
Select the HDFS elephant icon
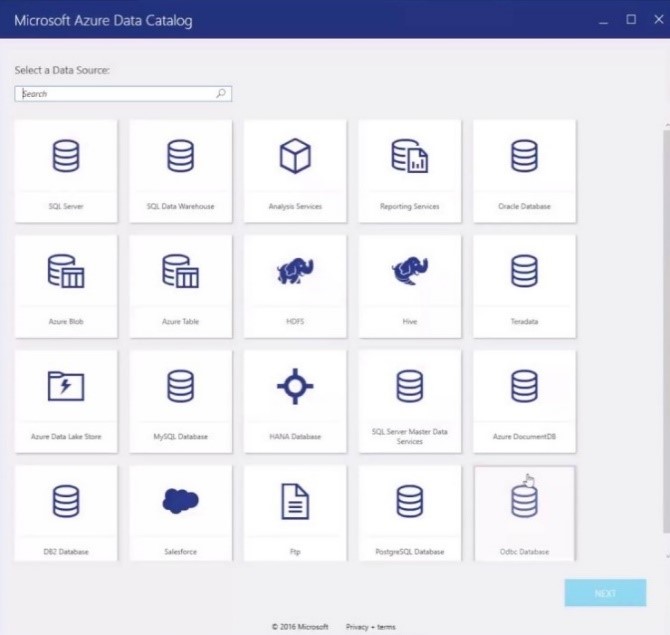pos(295,270)
